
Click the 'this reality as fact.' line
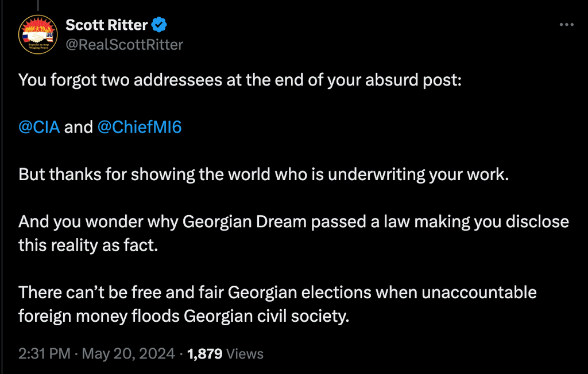86,245
